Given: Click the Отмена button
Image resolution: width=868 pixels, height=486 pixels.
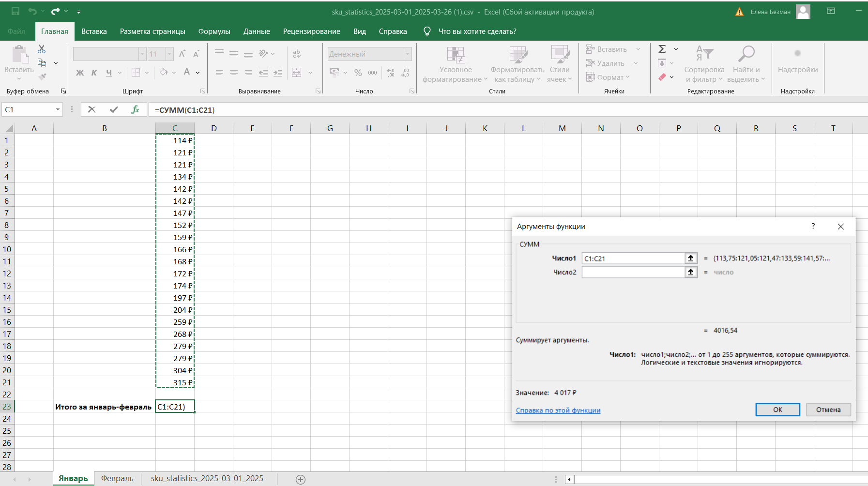Looking at the screenshot, I should pyautogui.click(x=828, y=410).
